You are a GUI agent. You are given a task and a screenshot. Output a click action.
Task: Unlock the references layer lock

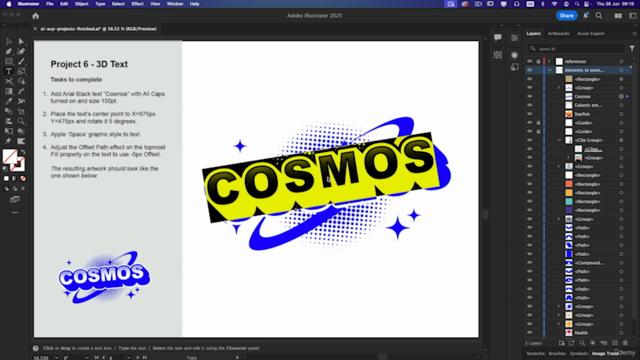pos(538,61)
